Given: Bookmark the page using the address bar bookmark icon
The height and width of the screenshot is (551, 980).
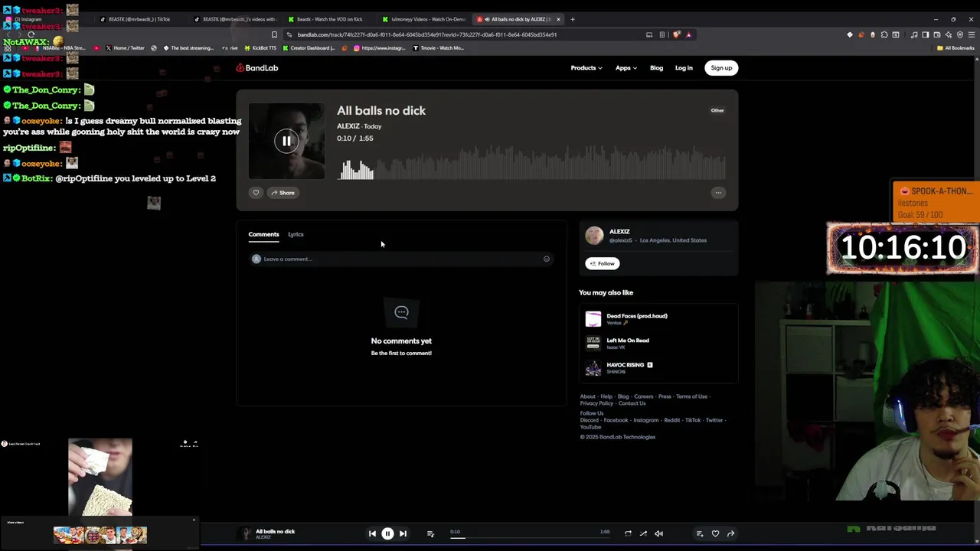Looking at the screenshot, I should coord(274,34).
